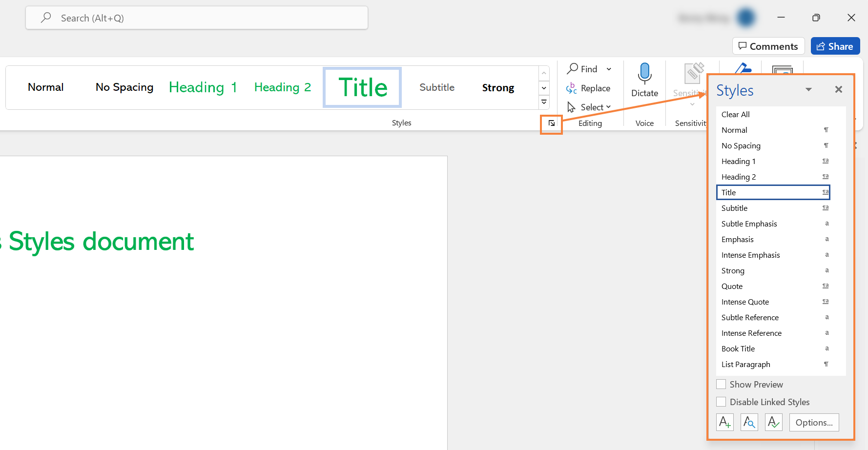Check Disable Linked Styles
Image resolution: width=868 pixels, height=450 pixels.
click(x=721, y=402)
